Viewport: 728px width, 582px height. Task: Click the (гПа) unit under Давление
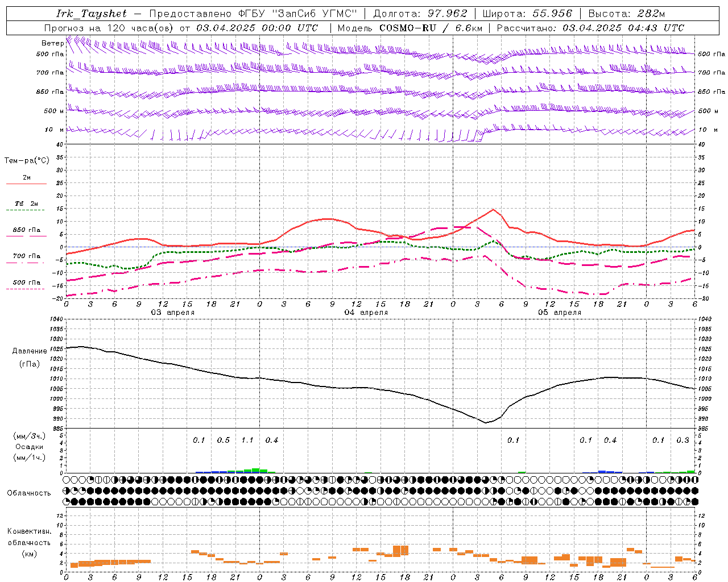pos(29,364)
